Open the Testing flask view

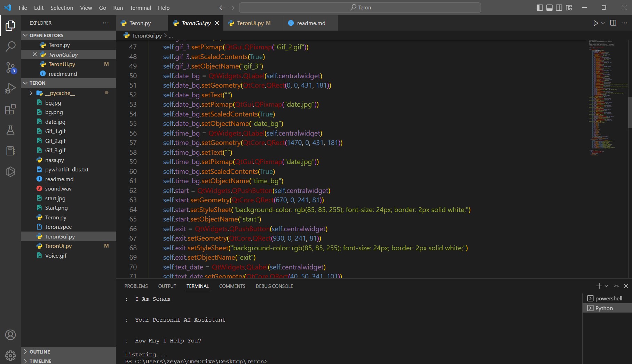[x=10, y=130]
